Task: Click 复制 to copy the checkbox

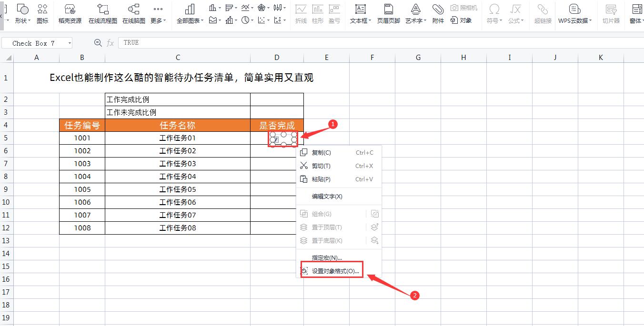Action: coord(322,152)
